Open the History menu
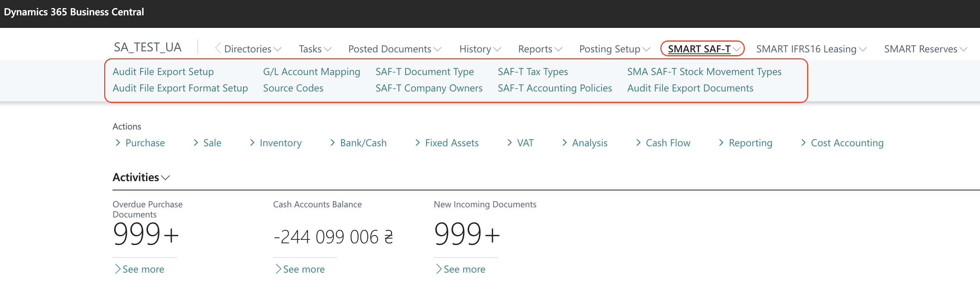Viewport: 980px width, 289px height. (480, 49)
